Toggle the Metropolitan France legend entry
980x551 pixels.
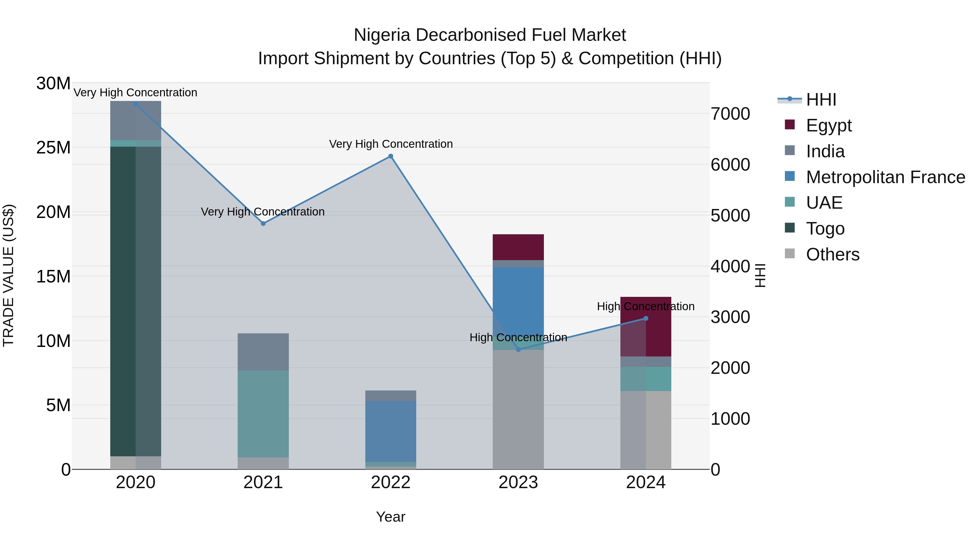pyautogui.click(x=875, y=177)
